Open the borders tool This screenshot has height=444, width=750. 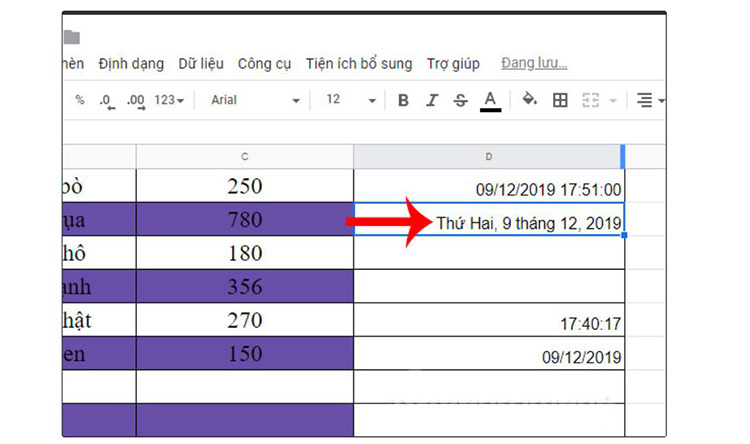(560, 100)
